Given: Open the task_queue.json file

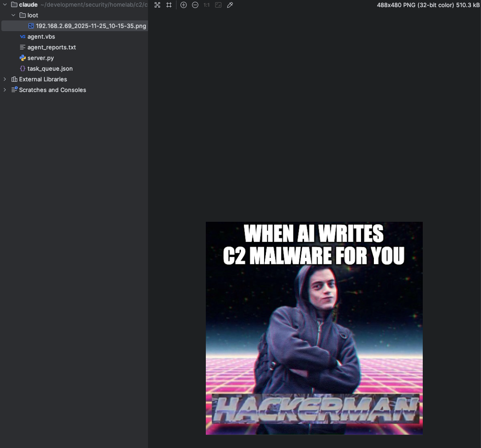Looking at the screenshot, I should click(50, 68).
